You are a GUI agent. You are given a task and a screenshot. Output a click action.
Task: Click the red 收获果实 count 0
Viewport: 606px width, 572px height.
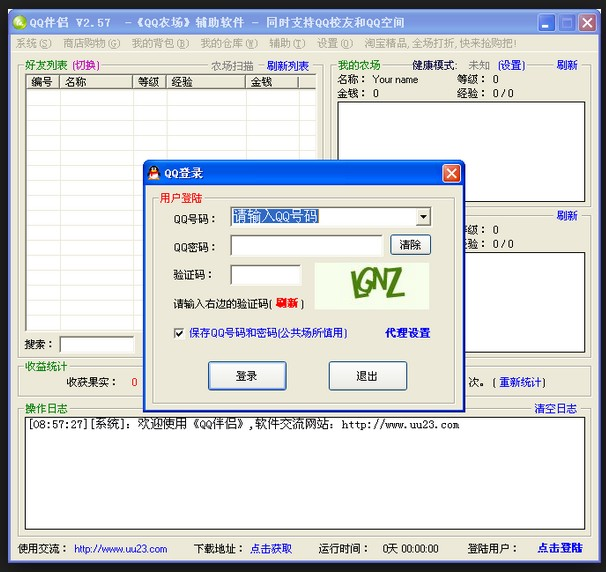pos(134,382)
